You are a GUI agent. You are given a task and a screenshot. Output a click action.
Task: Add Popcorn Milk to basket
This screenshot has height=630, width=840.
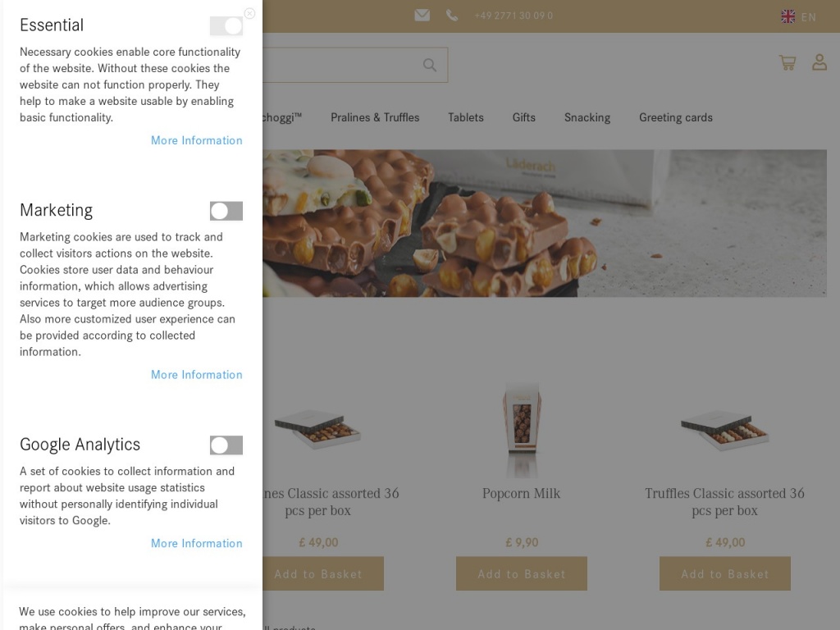[522, 574]
